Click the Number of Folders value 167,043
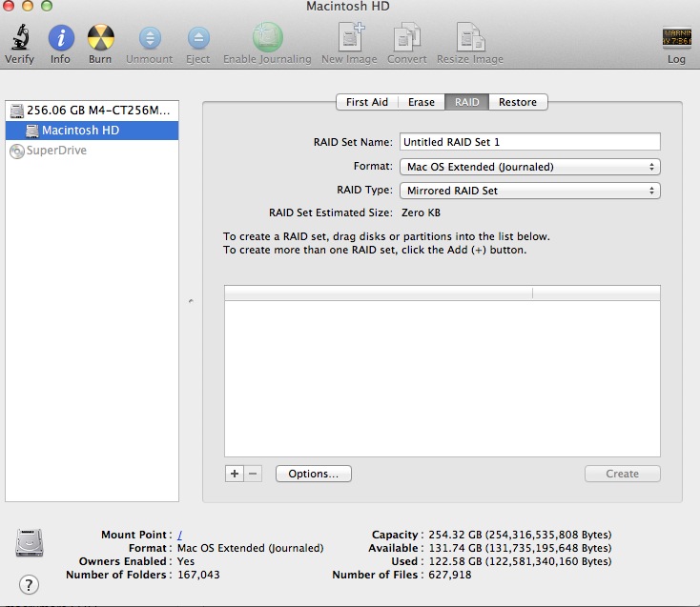 (x=198, y=575)
